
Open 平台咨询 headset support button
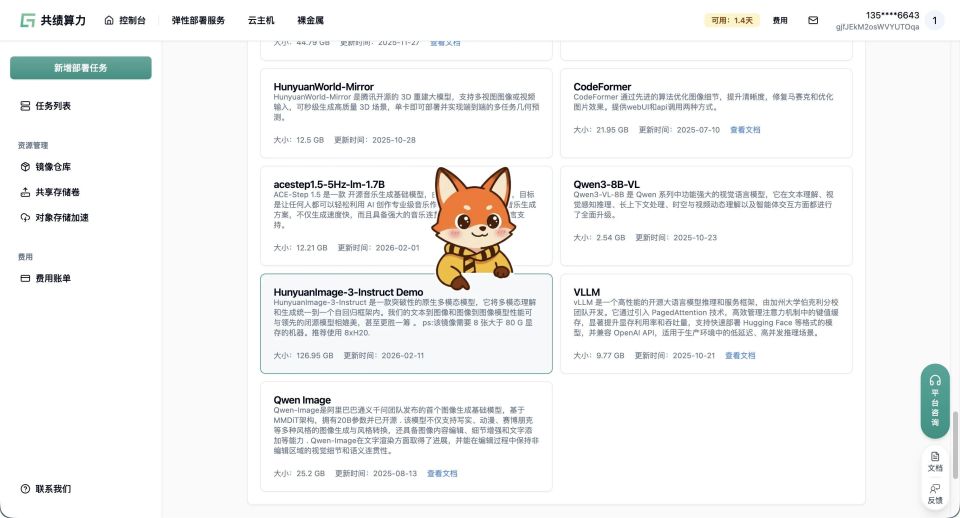935,401
